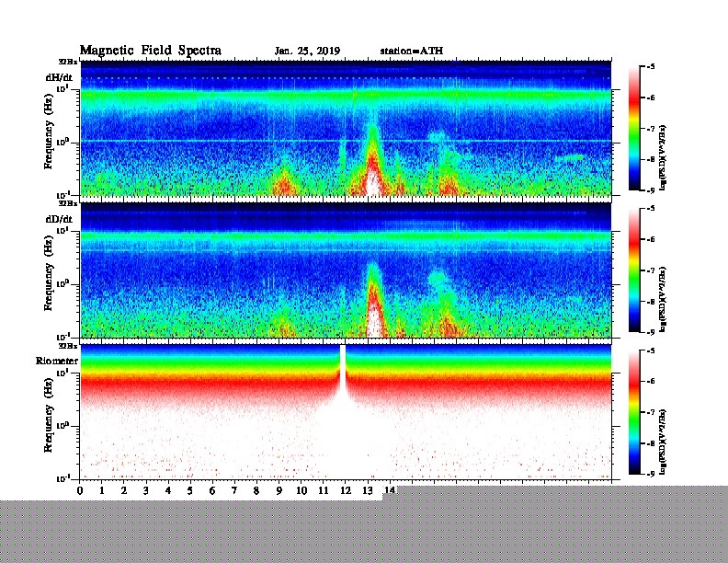Click the hour tick label "9"
Screen dimensions: 728x563
[279, 490]
